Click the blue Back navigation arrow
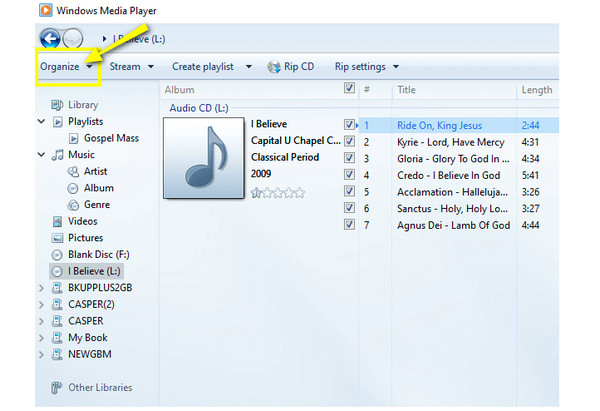This screenshot has width=600, height=411. (x=50, y=39)
